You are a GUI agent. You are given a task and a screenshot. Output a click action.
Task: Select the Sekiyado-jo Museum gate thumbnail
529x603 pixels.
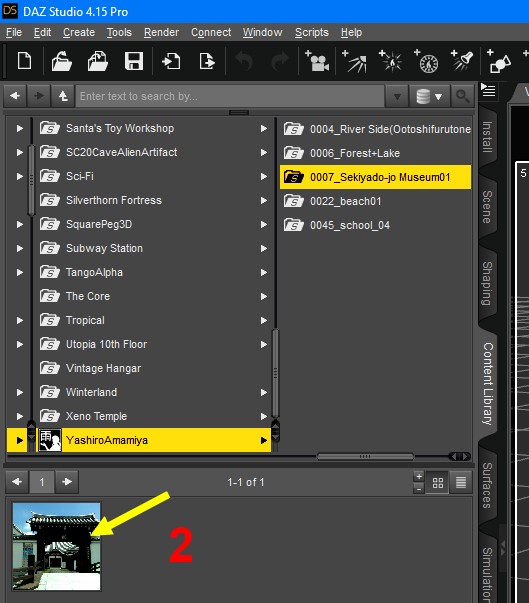57,546
